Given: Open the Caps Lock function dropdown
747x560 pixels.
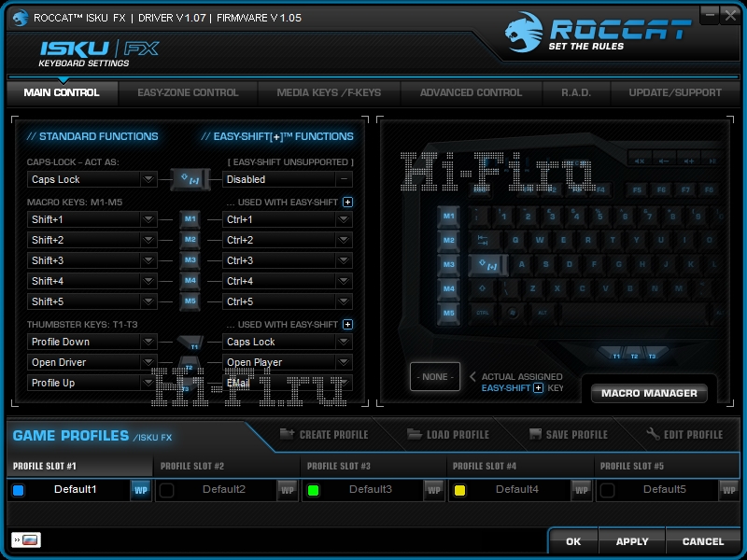Looking at the screenshot, I should pyautogui.click(x=148, y=179).
